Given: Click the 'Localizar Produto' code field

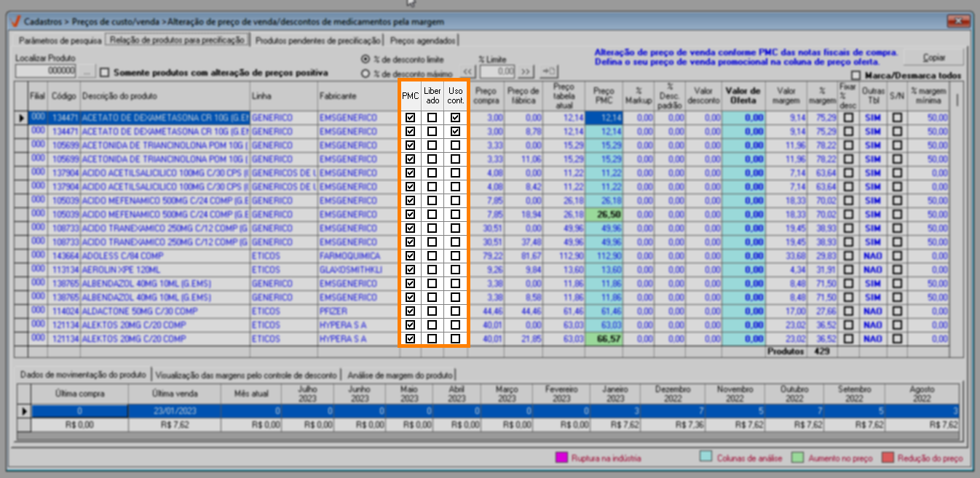Looking at the screenshot, I should click(46, 71).
